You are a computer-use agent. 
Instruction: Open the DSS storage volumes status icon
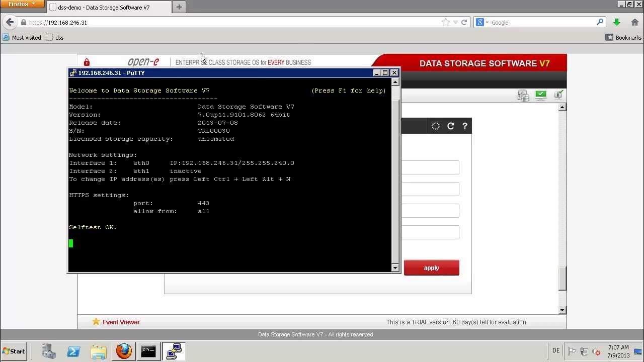point(523,95)
